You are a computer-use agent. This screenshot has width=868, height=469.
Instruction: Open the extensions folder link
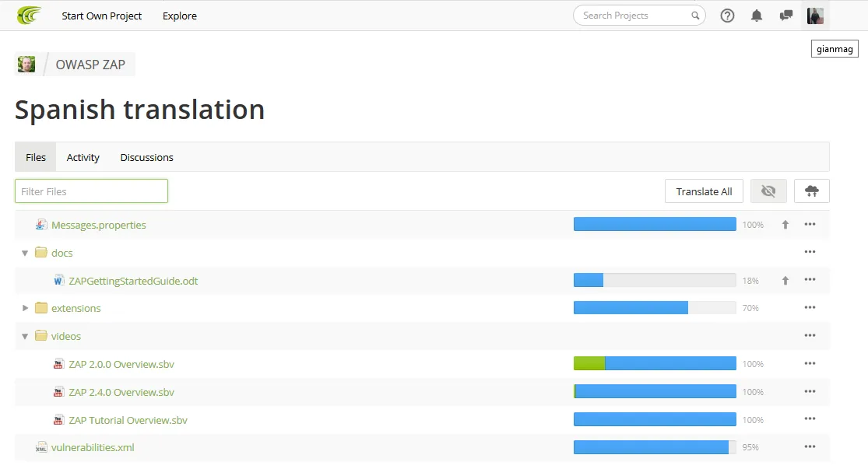tap(76, 308)
